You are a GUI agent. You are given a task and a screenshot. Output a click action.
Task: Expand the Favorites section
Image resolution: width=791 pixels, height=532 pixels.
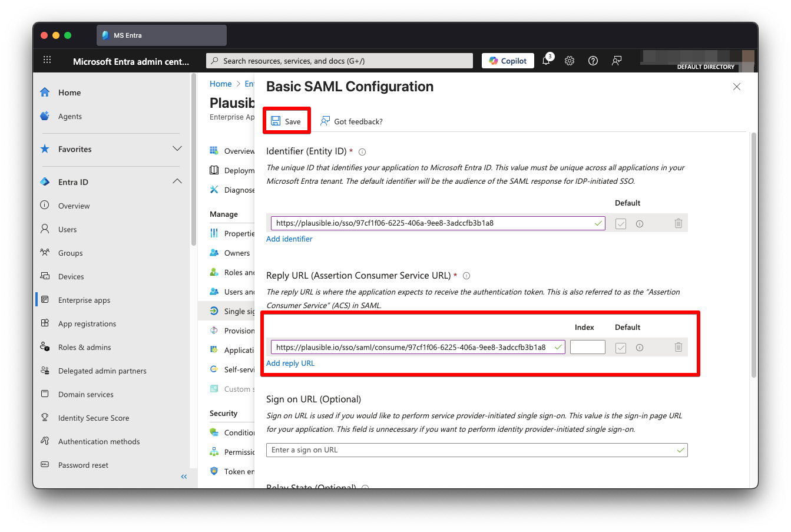(x=177, y=149)
